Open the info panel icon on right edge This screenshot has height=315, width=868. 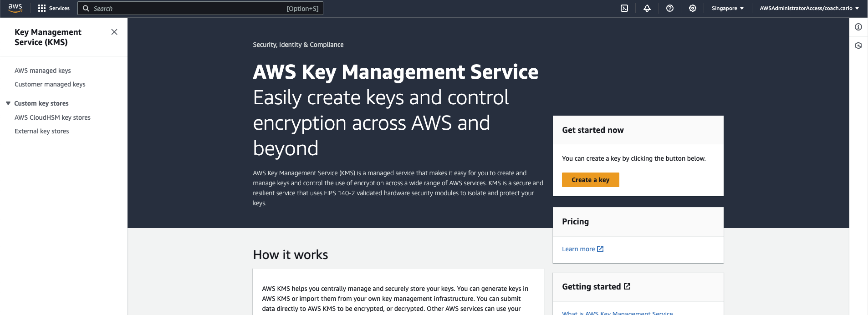tap(858, 27)
